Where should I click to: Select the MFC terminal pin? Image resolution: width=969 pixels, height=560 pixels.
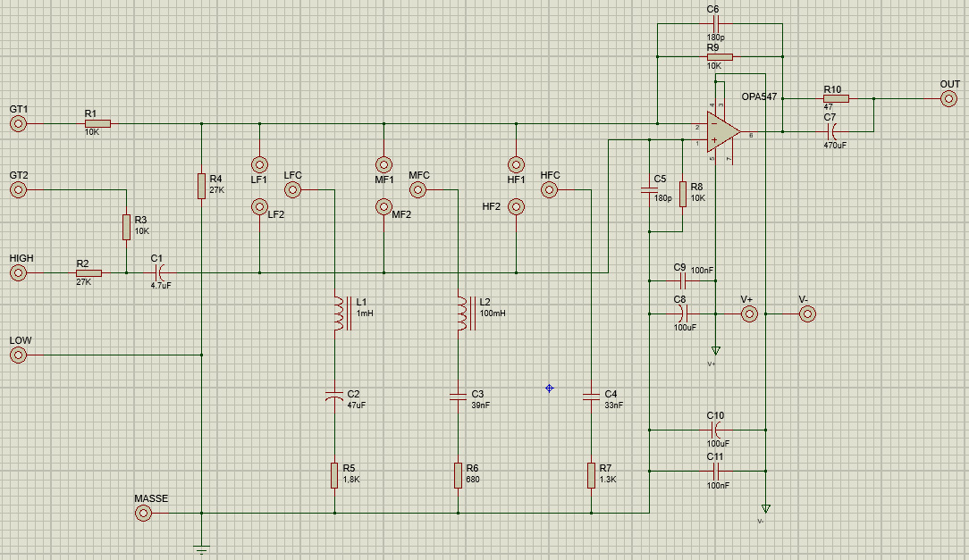pyautogui.click(x=417, y=190)
